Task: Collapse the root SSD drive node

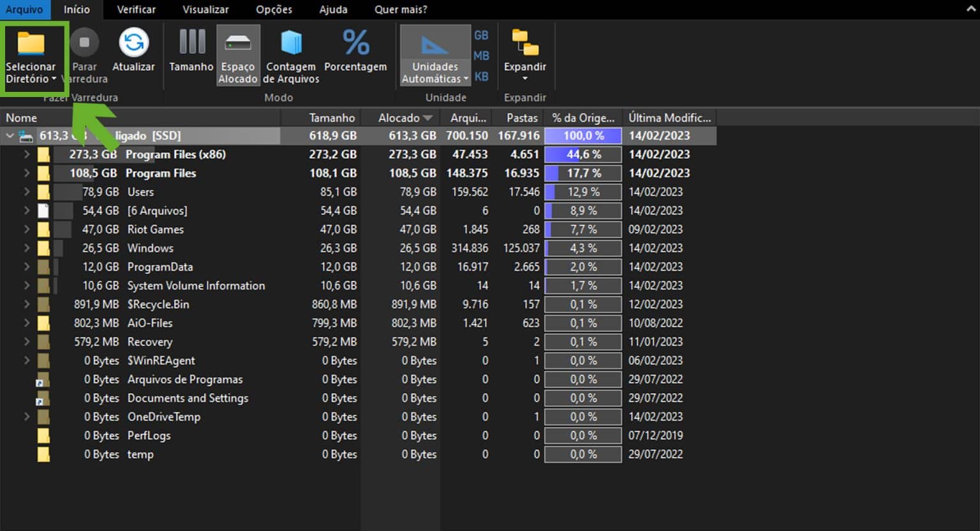Action: pyautogui.click(x=10, y=136)
